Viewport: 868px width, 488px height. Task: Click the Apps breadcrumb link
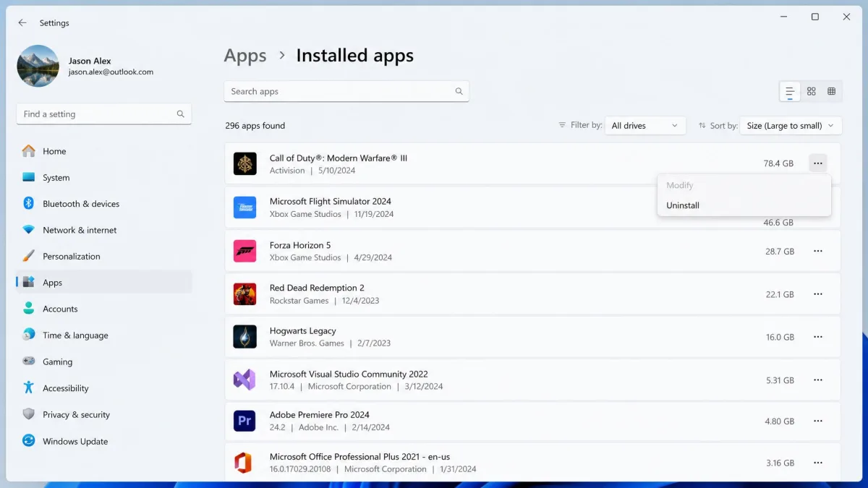245,56
